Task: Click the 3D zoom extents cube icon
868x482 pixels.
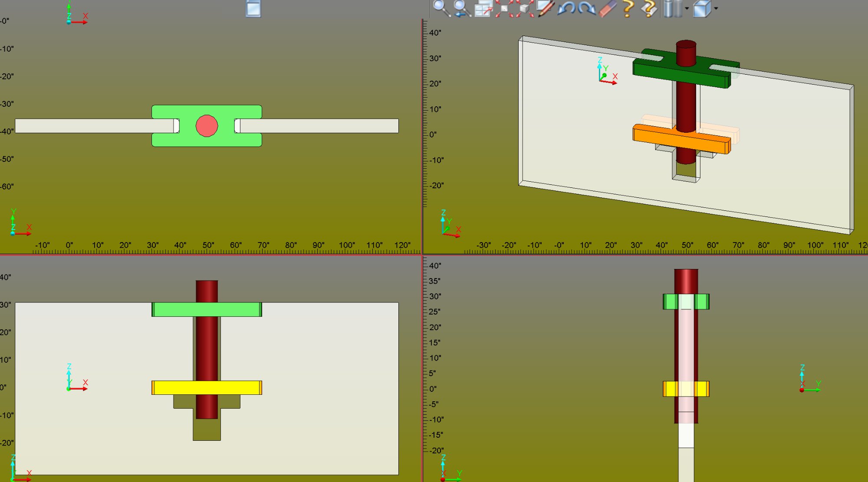Action: pos(525,9)
